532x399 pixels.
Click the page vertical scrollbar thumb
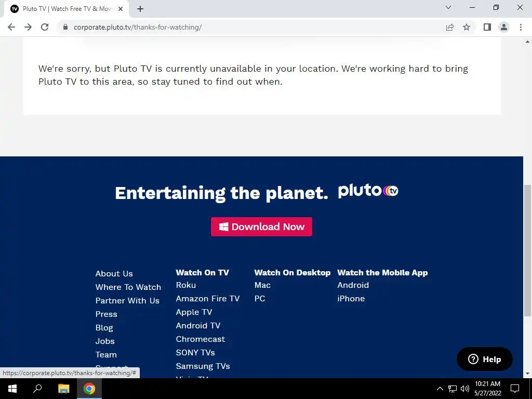(527, 251)
